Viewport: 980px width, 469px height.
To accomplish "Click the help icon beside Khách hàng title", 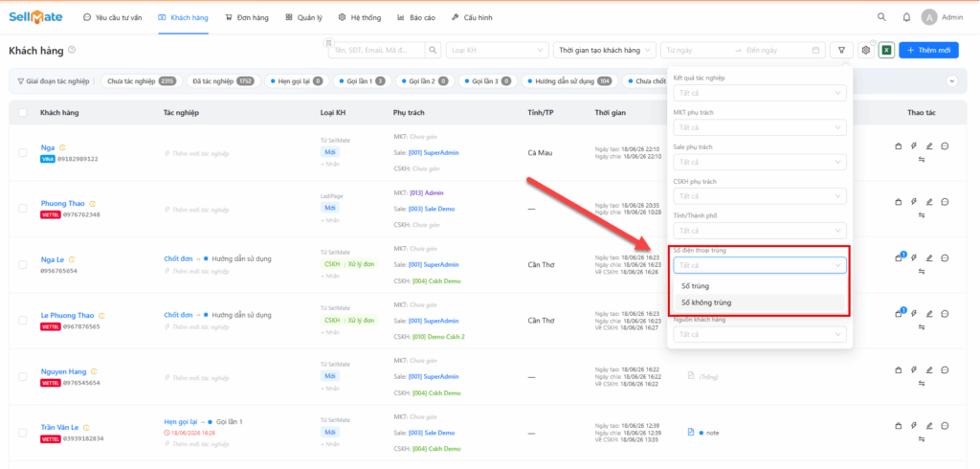I will click(x=72, y=50).
